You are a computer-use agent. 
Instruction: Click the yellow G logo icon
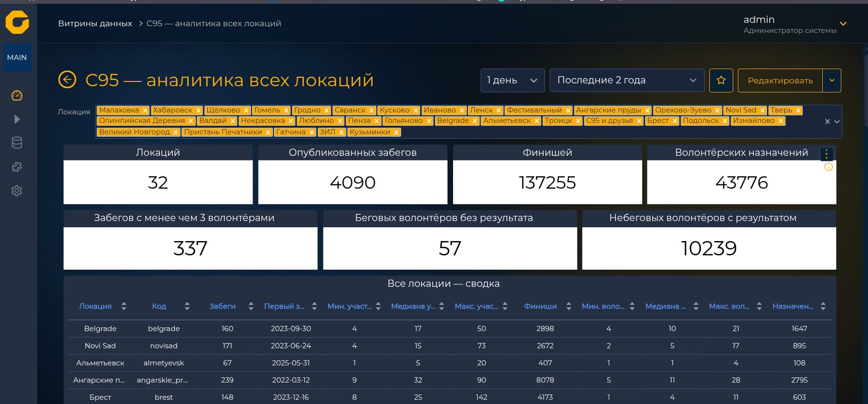pyautogui.click(x=17, y=22)
